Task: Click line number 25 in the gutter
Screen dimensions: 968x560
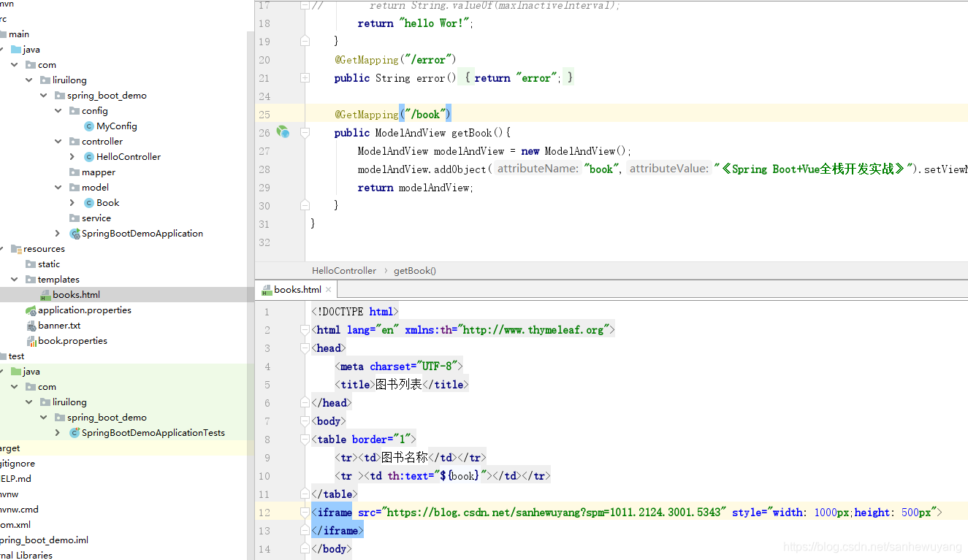Action: pyautogui.click(x=264, y=115)
